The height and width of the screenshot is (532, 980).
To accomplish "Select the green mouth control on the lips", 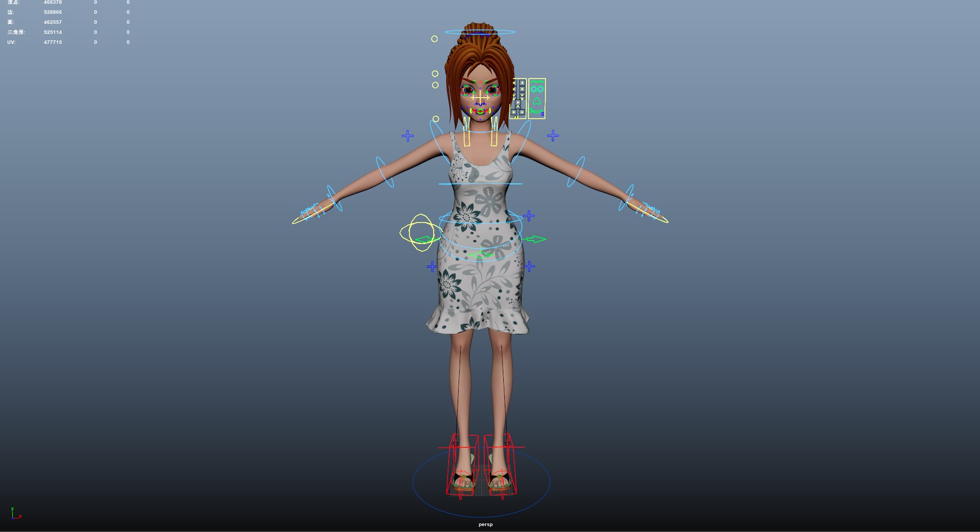I will coord(480,110).
